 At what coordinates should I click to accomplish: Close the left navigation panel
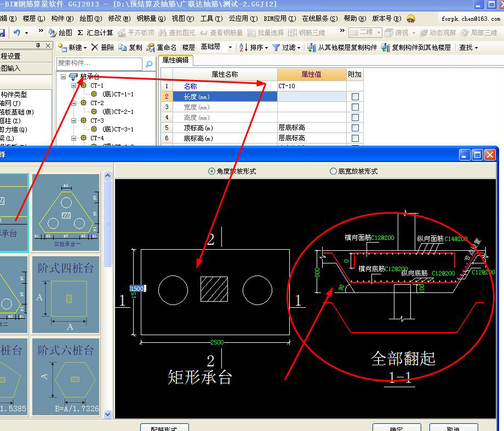tap(48, 45)
